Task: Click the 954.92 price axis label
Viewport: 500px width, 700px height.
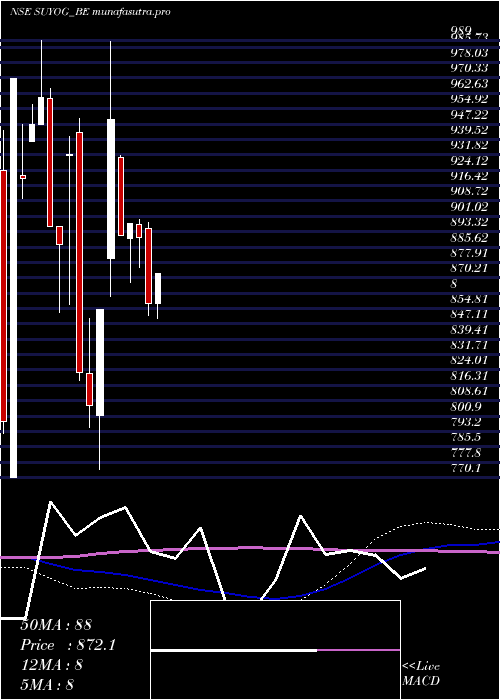Action: [469, 99]
